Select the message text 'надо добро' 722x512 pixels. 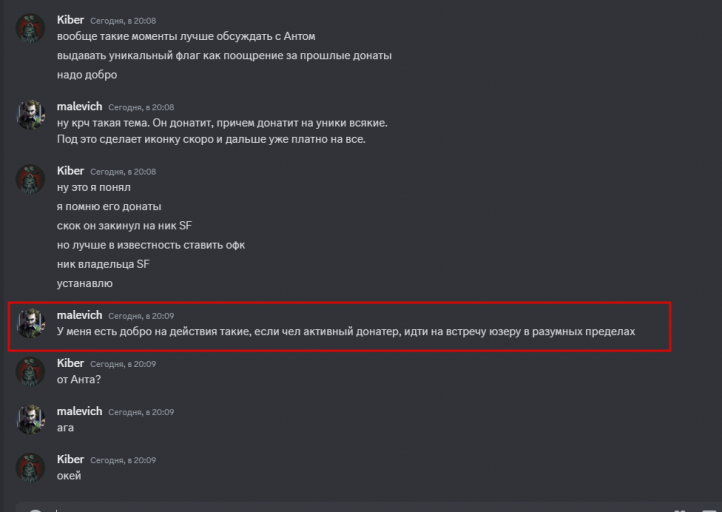(x=87, y=75)
